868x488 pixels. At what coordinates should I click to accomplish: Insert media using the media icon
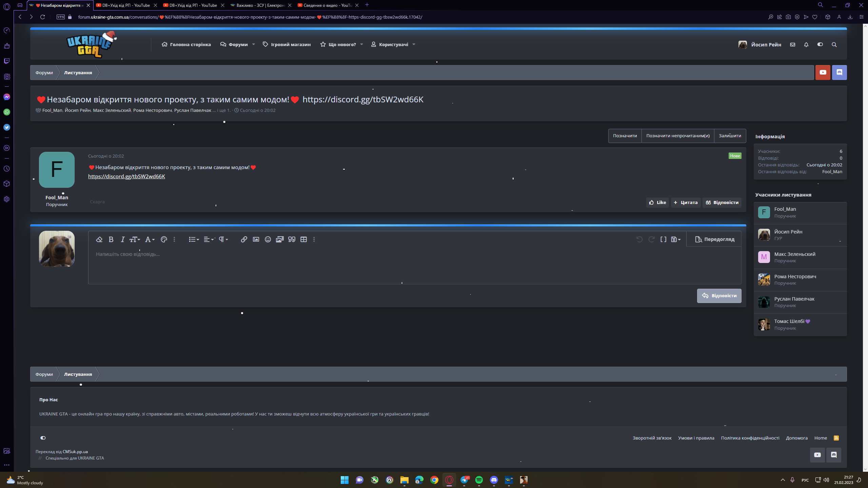click(280, 239)
